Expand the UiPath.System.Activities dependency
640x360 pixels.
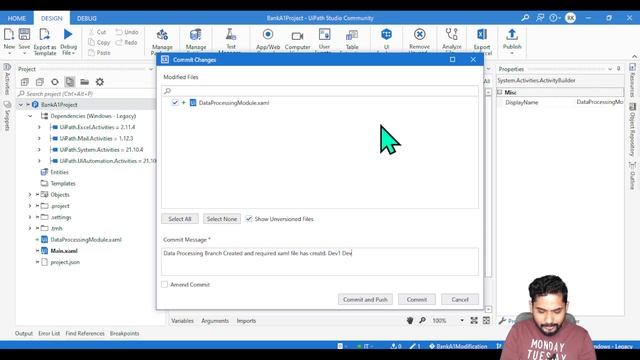click(39, 150)
